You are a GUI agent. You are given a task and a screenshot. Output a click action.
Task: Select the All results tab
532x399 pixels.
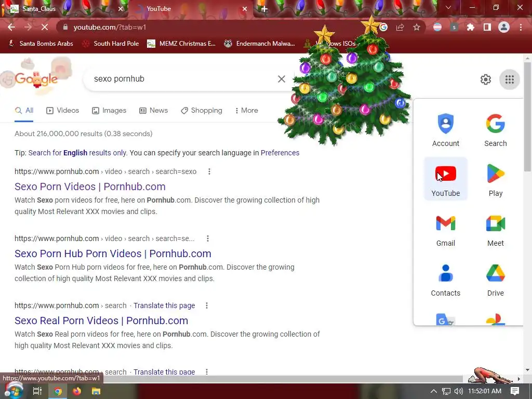[x=24, y=111]
